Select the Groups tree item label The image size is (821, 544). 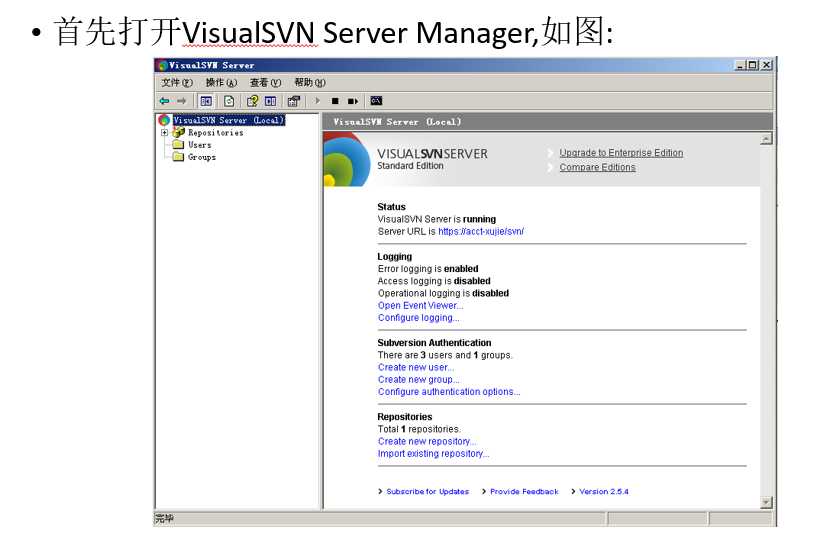202,157
